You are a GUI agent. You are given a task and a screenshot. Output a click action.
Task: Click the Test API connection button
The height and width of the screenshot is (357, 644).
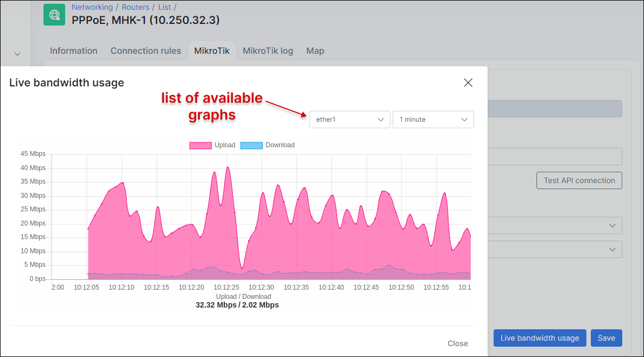click(x=579, y=180)
